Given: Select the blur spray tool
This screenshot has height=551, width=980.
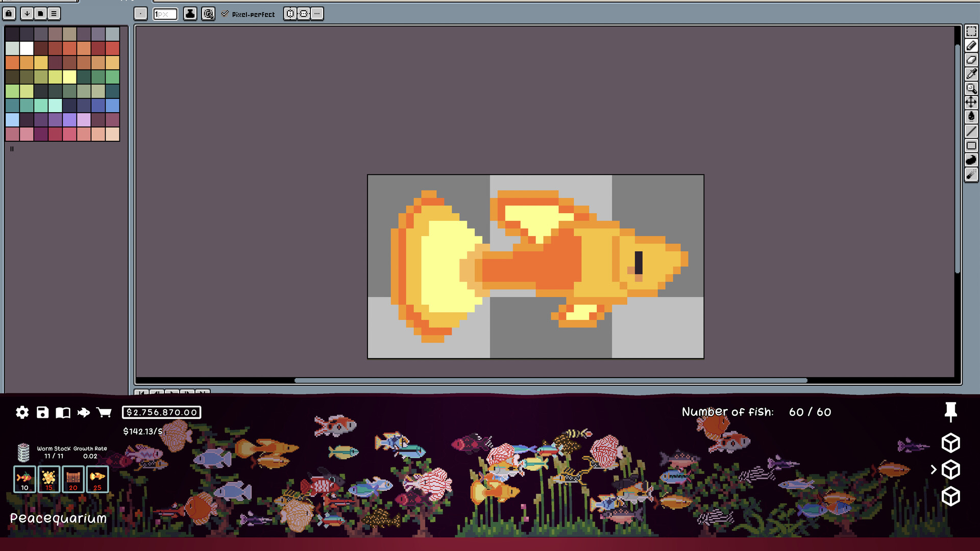Looking at the screenshot, I should [x=971, y=174].
